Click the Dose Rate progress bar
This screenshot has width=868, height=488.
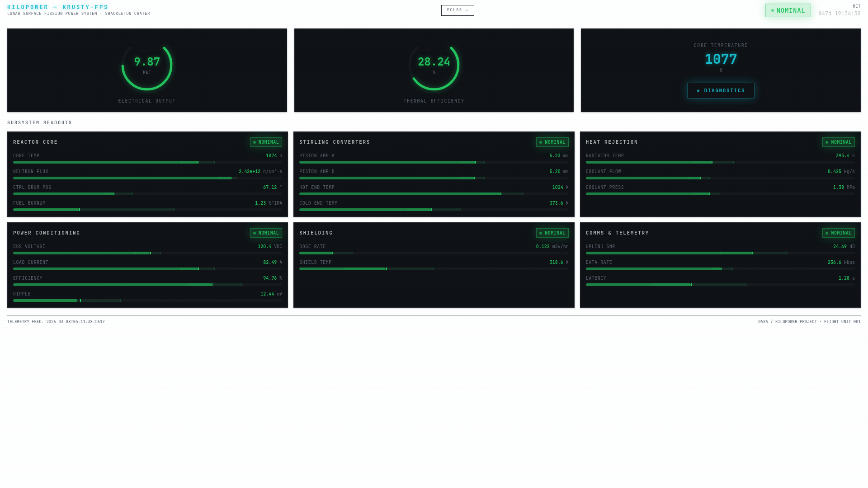[434, 253]
